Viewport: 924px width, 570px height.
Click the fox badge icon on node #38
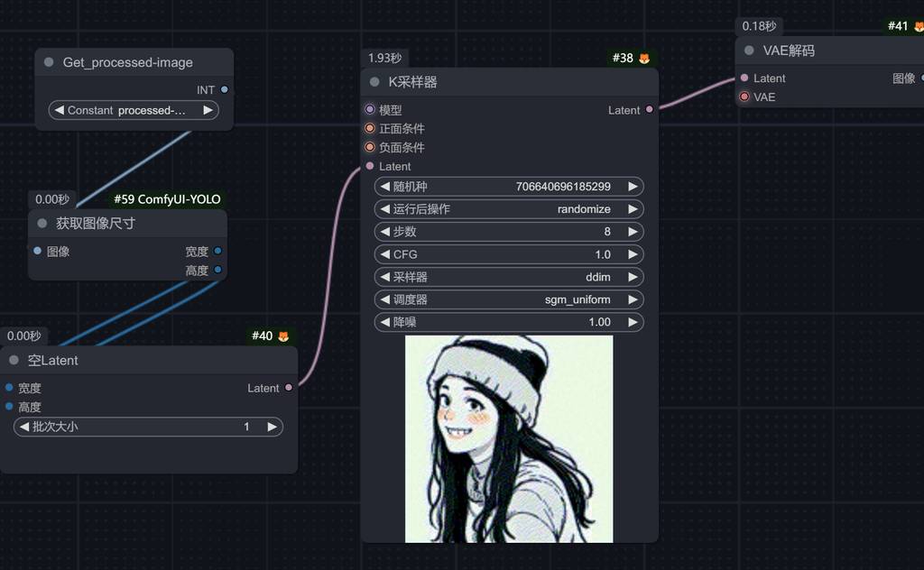click(644, 59)
